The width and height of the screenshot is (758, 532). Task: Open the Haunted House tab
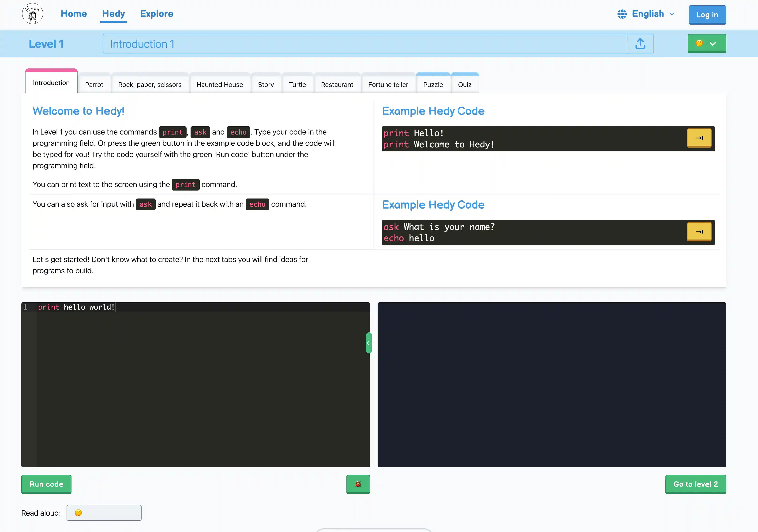(x=220, y=84)
